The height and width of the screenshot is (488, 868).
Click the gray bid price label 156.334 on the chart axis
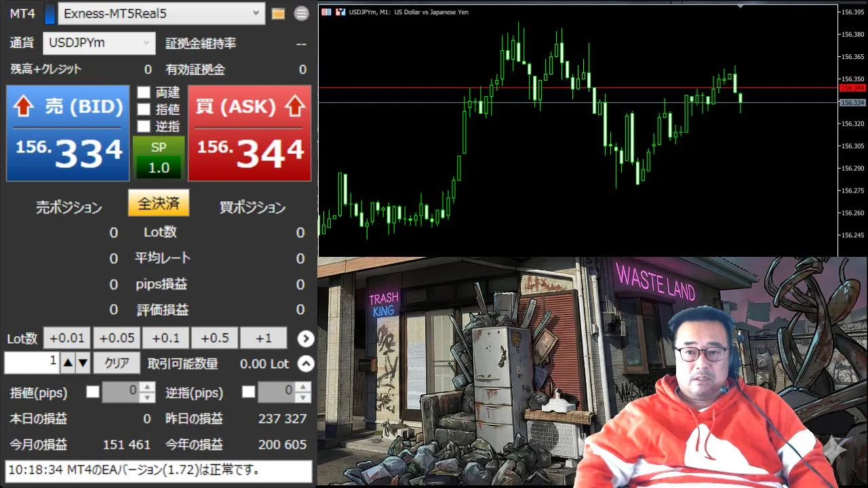pyautogui.click(x=852, y=102)
